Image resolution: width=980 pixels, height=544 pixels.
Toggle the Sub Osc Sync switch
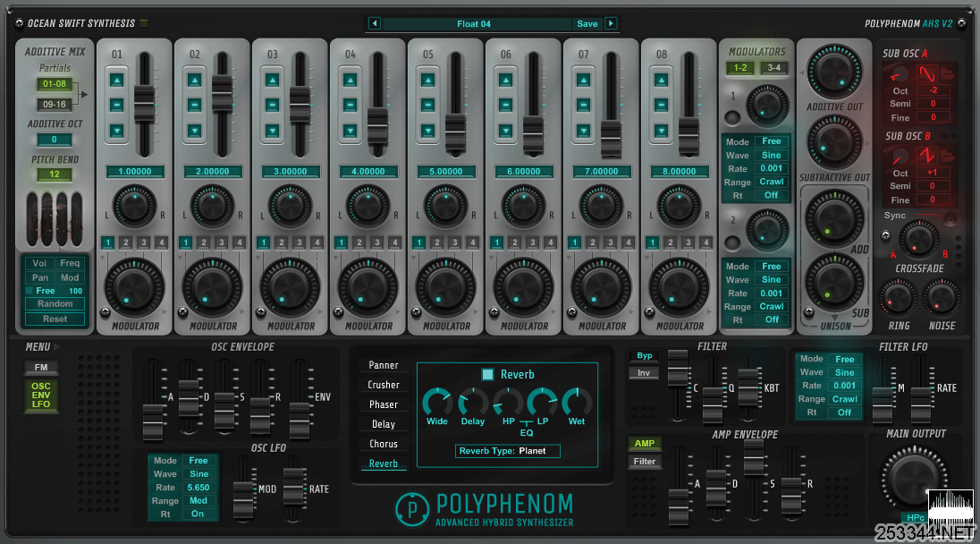950,218
